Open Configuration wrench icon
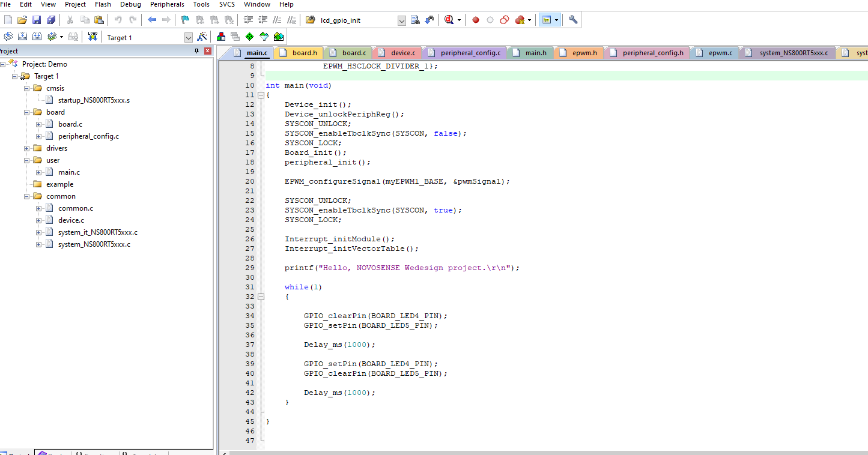The image size is (868, 455). tap(573, 20)
